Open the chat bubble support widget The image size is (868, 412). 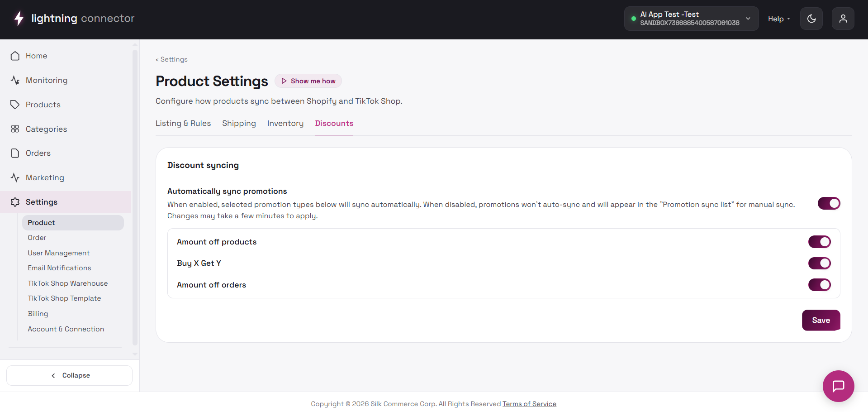pyautogui.click(x=839, y=386)
